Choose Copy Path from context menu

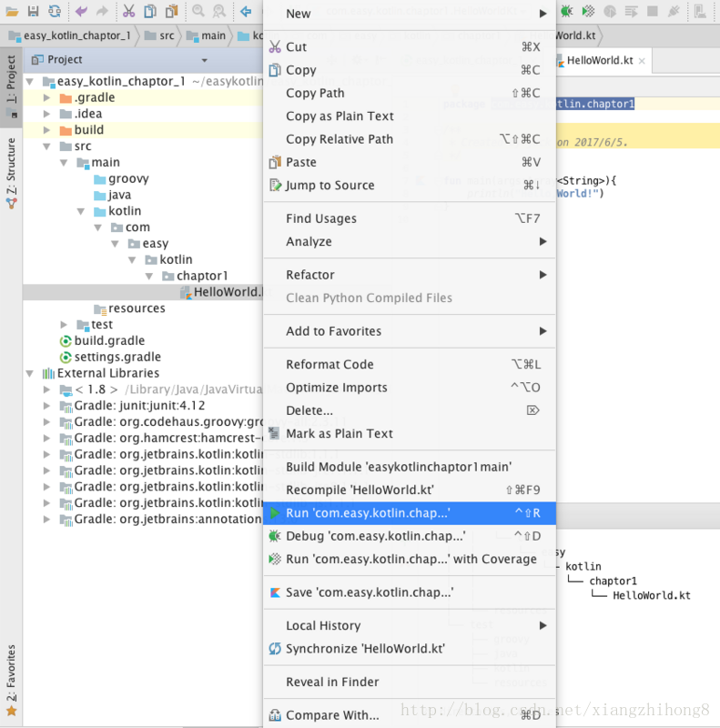click(x=410, y=94)
